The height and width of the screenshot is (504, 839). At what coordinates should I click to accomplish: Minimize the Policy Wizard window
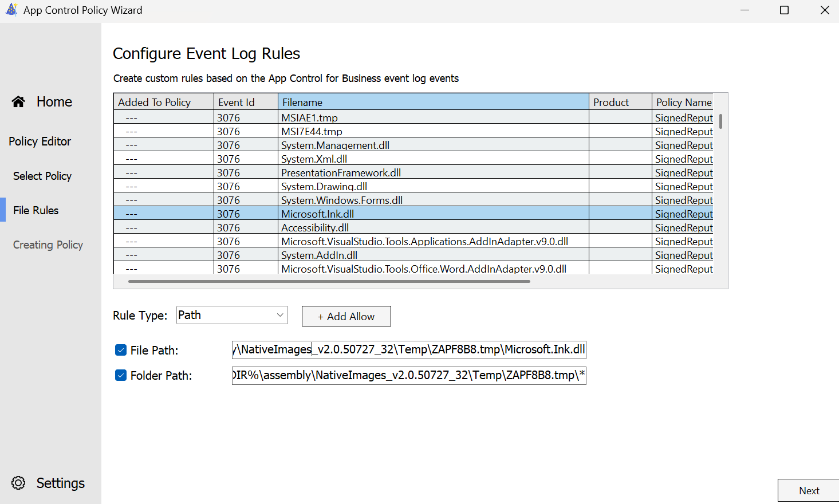[745, 10]
